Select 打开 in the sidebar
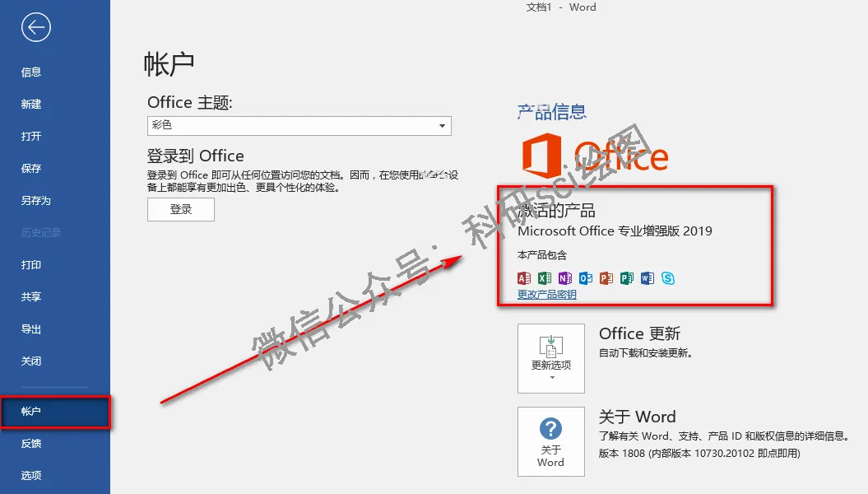Screen dimensions: 868x494 [31, 136]
